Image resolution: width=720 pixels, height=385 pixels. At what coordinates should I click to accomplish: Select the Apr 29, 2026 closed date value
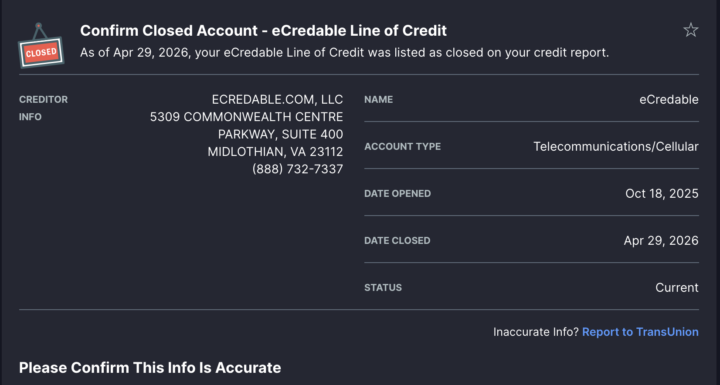[661, 241]
